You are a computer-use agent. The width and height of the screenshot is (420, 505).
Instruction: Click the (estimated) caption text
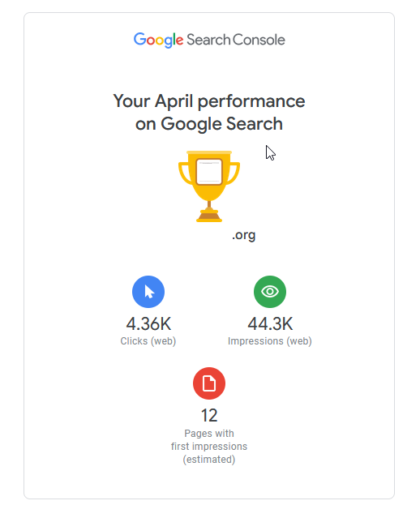[209, 460]
